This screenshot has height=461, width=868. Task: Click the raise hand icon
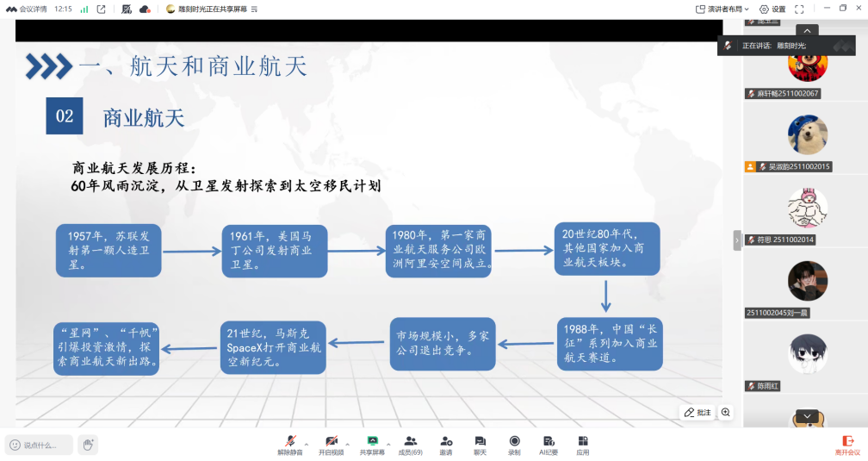87,445
